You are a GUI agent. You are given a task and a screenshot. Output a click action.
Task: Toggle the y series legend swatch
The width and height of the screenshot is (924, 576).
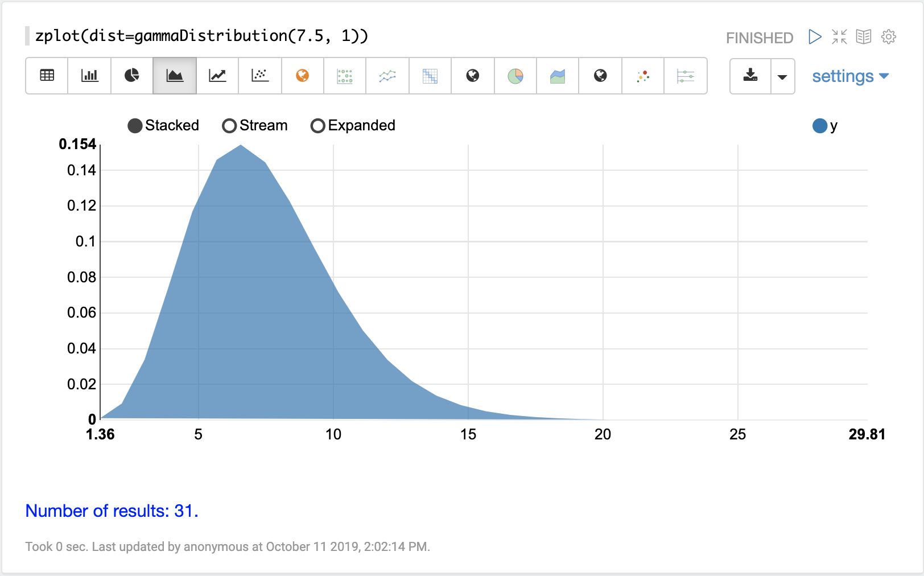click(x=820, y=126)
